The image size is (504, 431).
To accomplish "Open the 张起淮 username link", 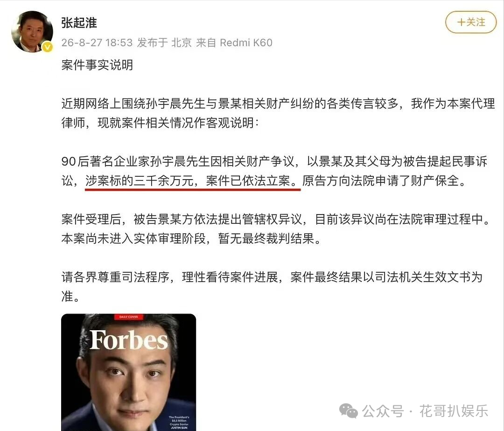I will (79, 23).
